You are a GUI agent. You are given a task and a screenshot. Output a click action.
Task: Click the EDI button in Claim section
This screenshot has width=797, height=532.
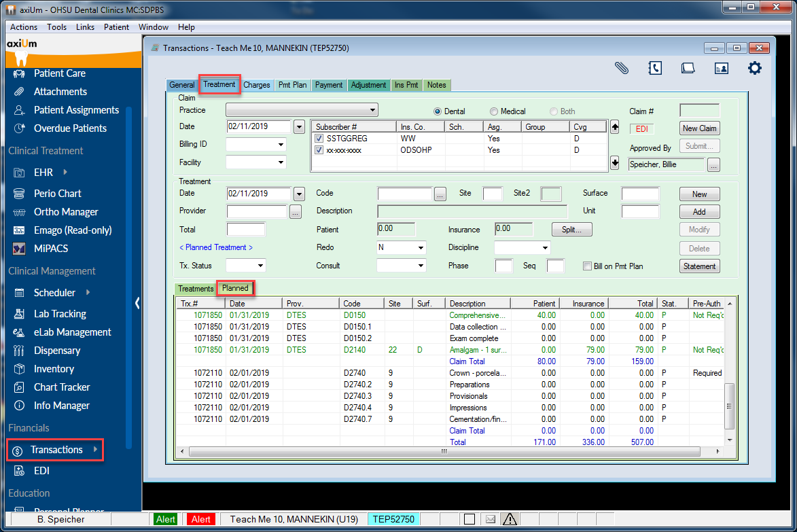(642, 129)
